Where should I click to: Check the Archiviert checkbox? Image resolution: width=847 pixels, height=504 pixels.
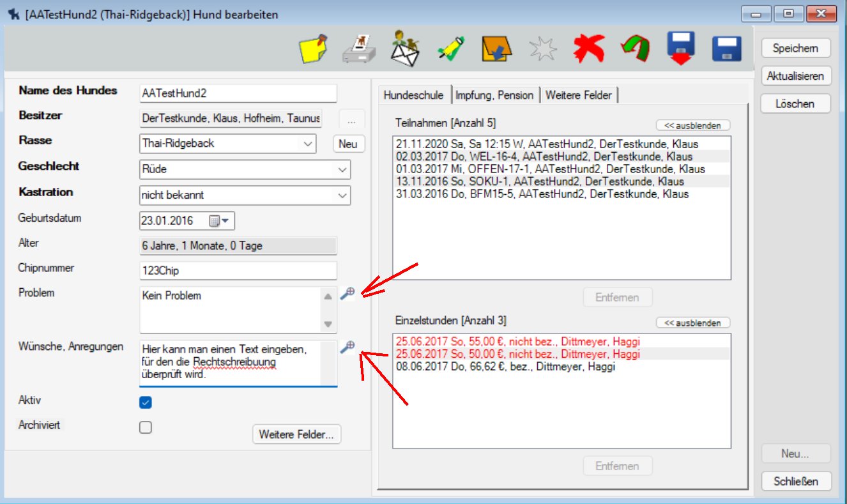point(146,427)
